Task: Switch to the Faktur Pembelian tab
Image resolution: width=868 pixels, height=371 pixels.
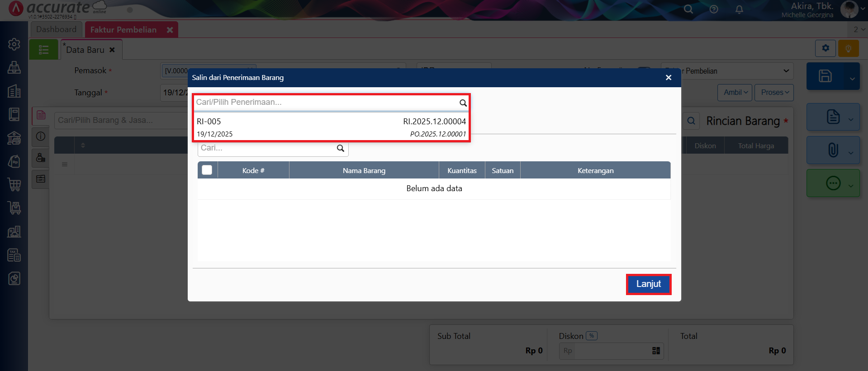Action: 123,30
